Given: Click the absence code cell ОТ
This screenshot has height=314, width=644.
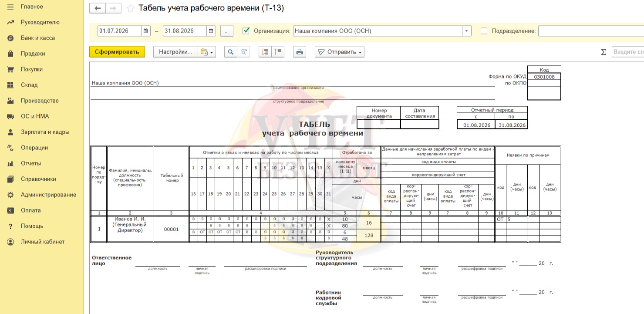Looking at the screenshot, I should (x=500, y=219).
